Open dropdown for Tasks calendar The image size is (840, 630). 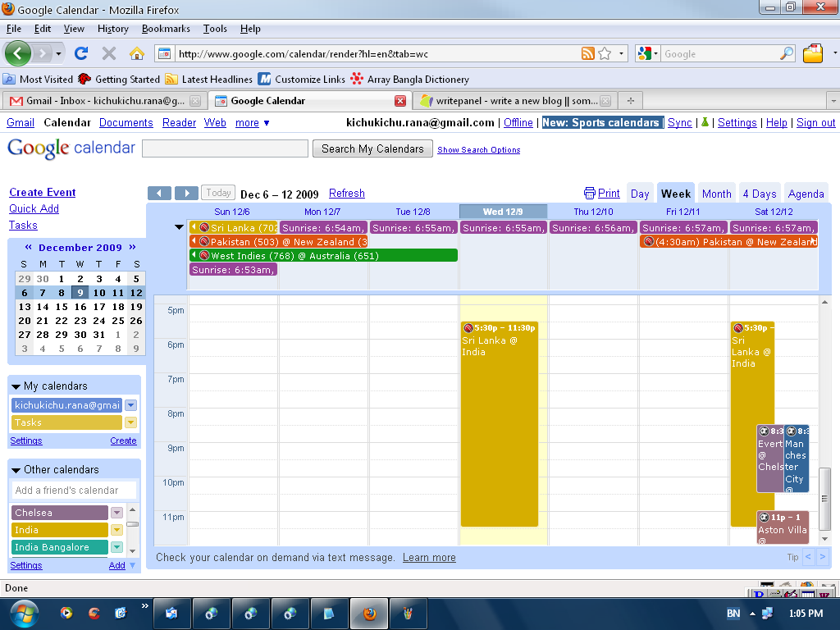point(130,422)
